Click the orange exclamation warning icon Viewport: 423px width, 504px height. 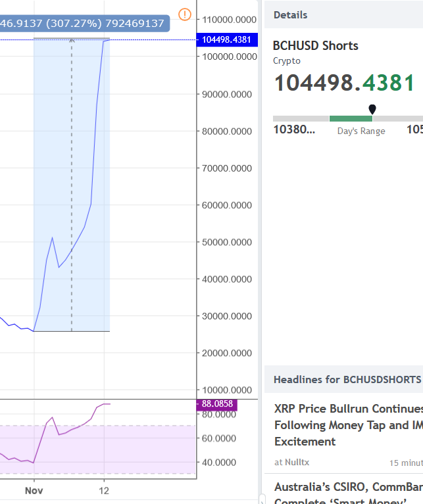click(x=185, y=14)
